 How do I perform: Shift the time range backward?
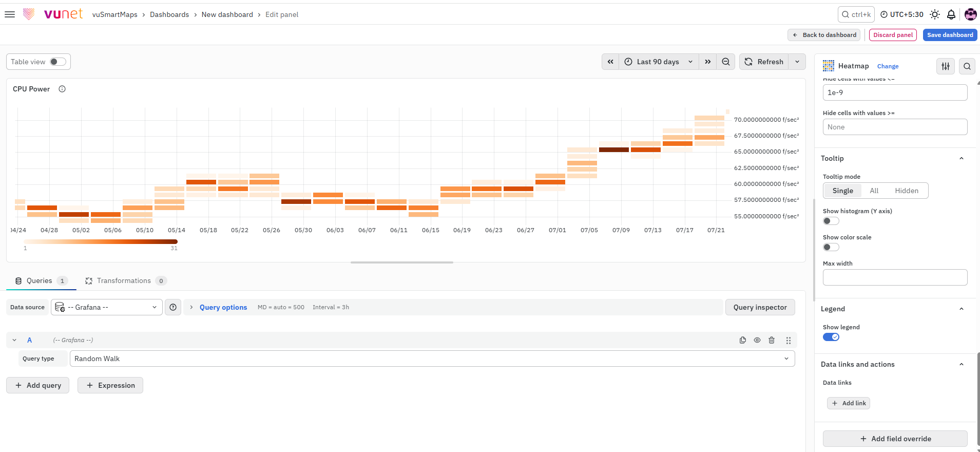pos(610,62)
